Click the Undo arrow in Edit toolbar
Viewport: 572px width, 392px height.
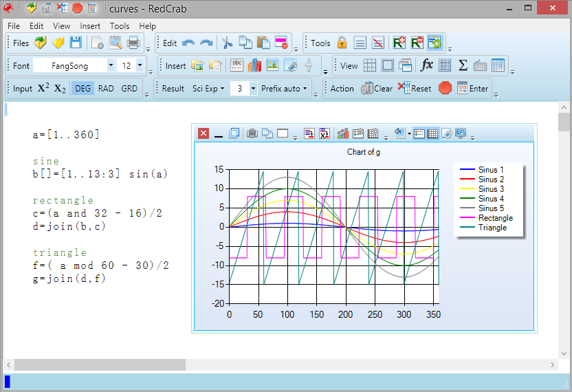click(188, 43)
